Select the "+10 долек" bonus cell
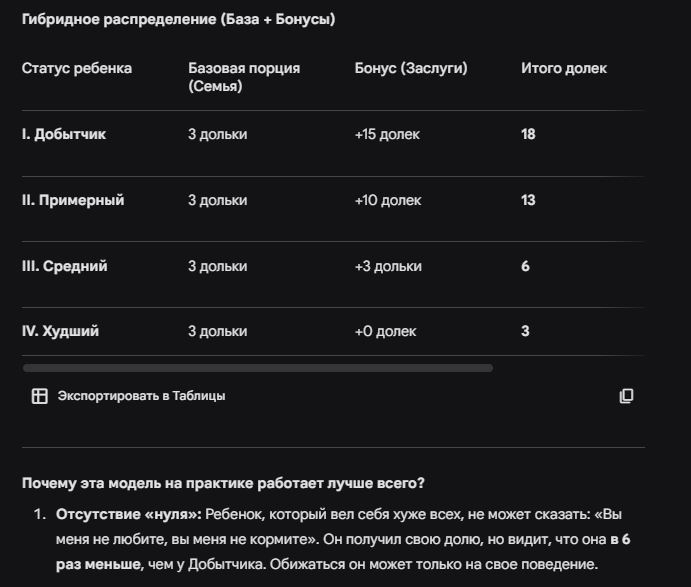 (388, 200)
